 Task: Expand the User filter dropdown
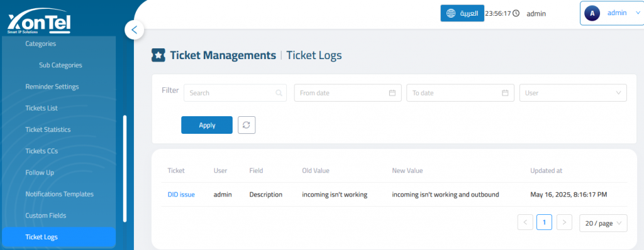pyautogui.click(x=573, y=93)
